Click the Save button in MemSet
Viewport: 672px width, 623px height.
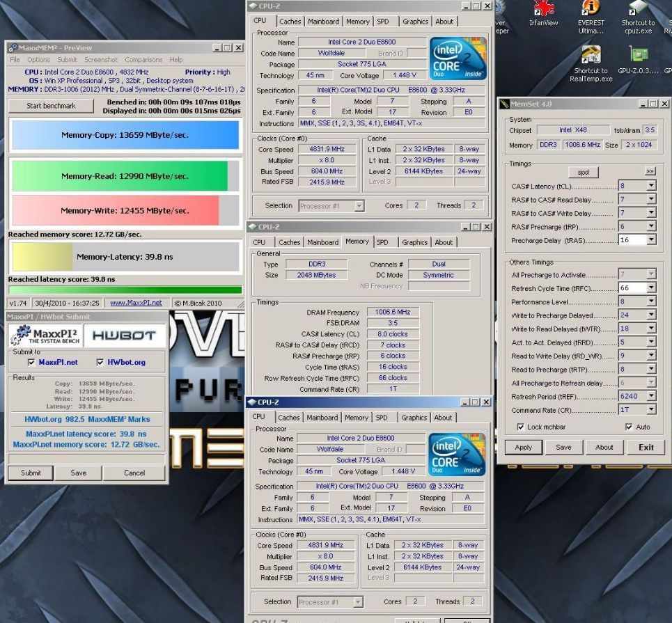(x=563, y=447)
